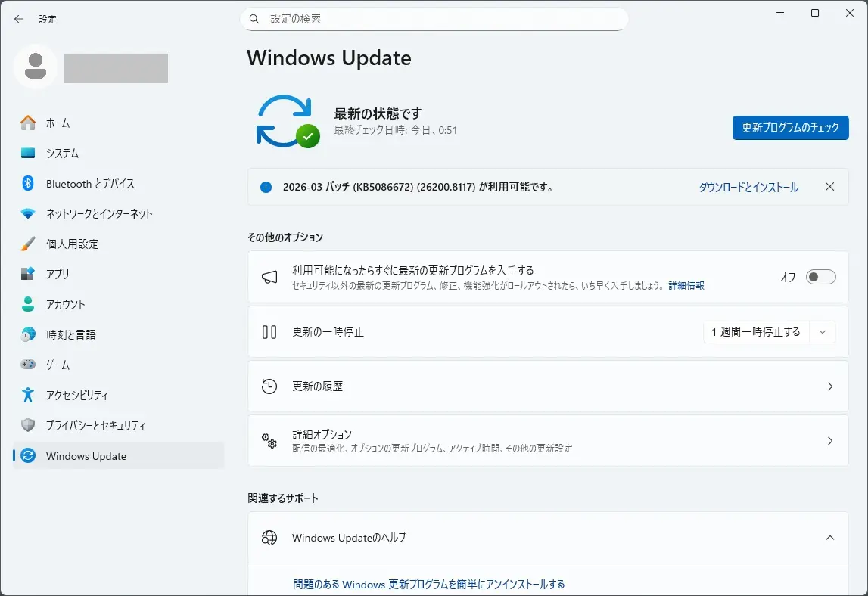Click the ゲーム controller icon in sidebar
Viewport: 868px width, 596px height.
pyautogui.click(x=28, y=365)
